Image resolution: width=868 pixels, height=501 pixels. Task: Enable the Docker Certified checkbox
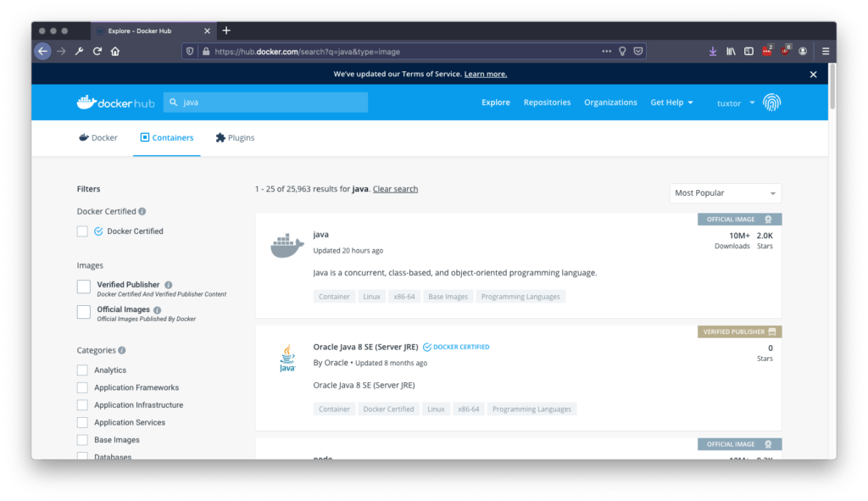(82, 231)
